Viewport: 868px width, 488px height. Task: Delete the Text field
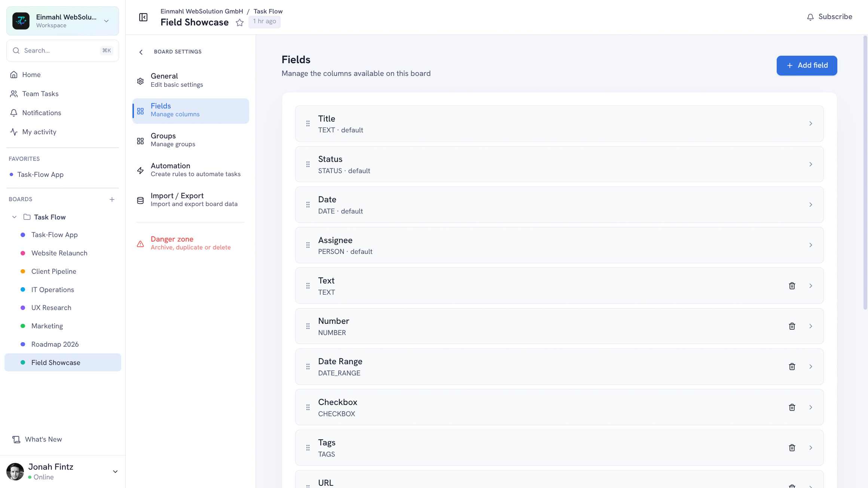(x=792, y=286)
